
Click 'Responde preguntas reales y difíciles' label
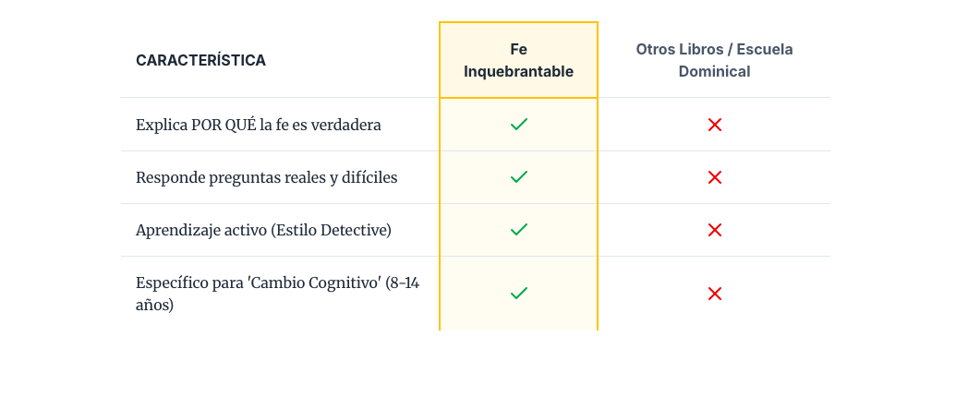266,177
